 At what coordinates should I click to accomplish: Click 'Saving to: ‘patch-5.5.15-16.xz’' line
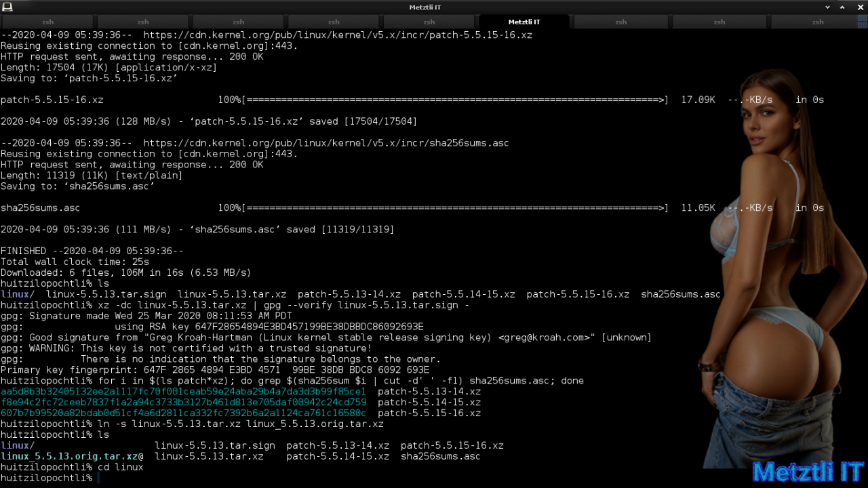(89, 78)
